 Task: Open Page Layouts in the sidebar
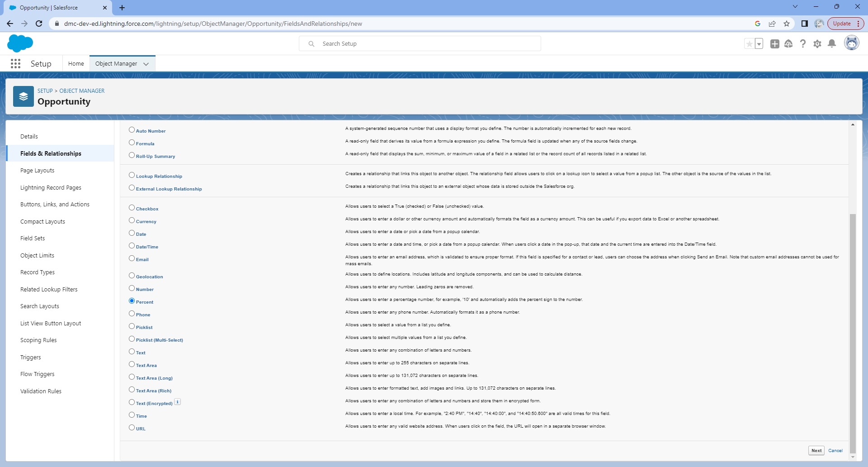pyautogui.click(x=37, y=171)
